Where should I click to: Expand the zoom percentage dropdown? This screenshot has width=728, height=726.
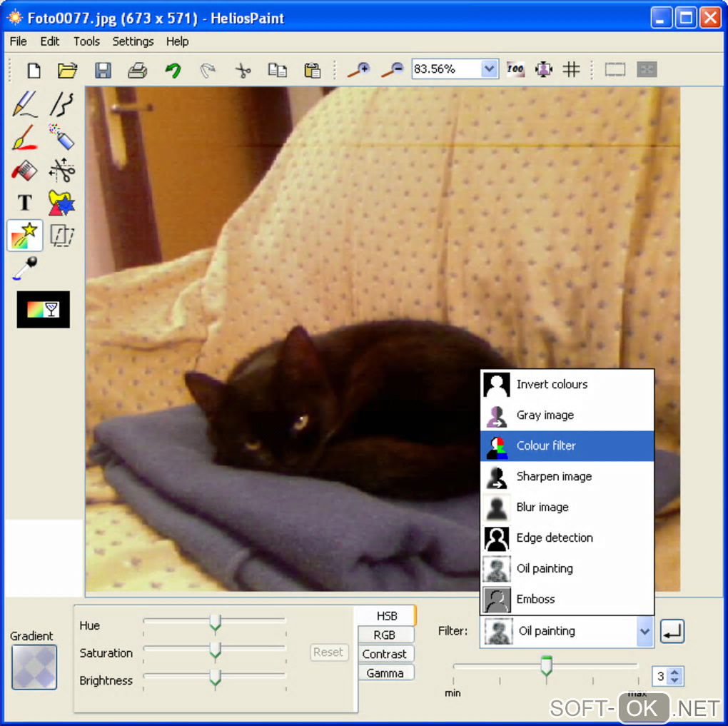(489, 69)
